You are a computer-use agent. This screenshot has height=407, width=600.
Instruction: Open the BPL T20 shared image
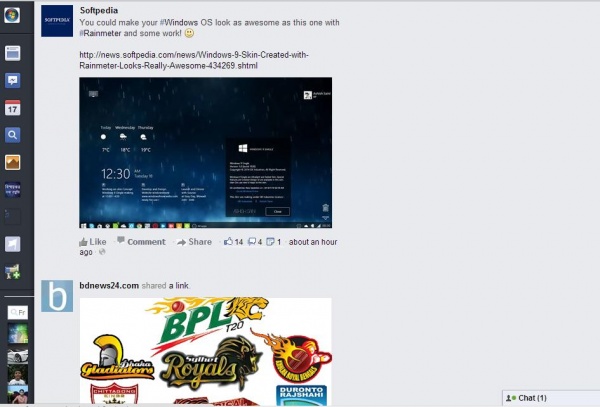[205, 352]
